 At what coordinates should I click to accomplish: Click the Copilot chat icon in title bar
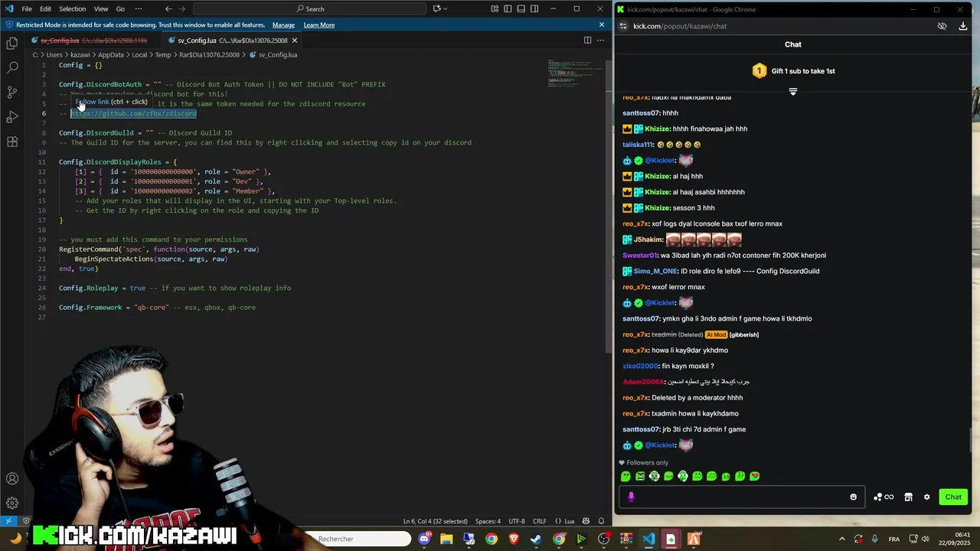437,8
